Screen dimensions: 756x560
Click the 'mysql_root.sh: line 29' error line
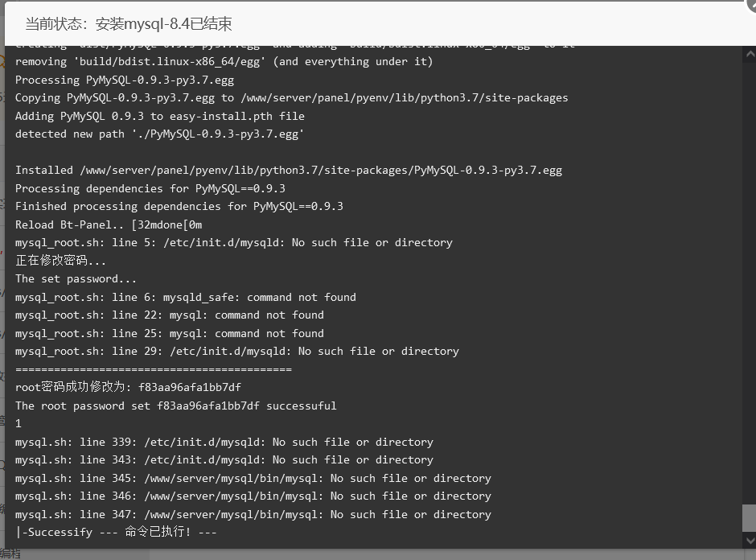click(x=236, y=351)
